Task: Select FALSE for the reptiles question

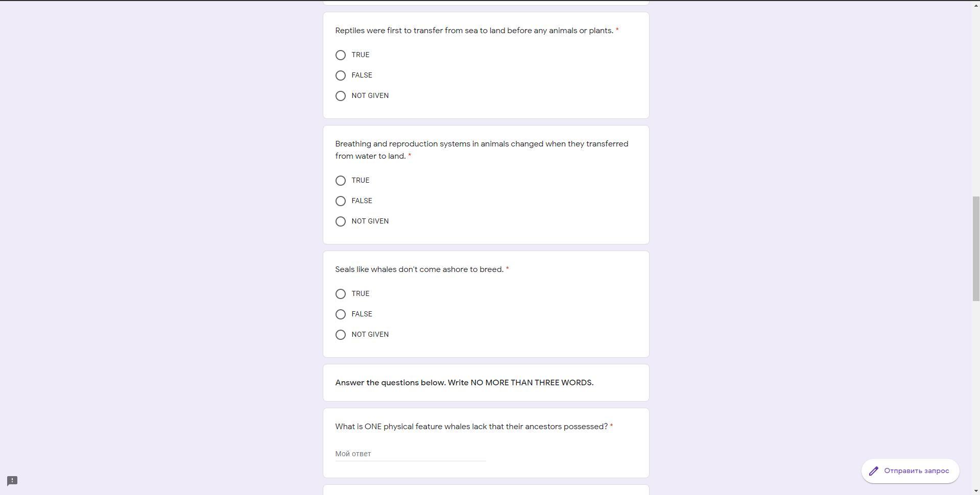Action: click(341, 76)
